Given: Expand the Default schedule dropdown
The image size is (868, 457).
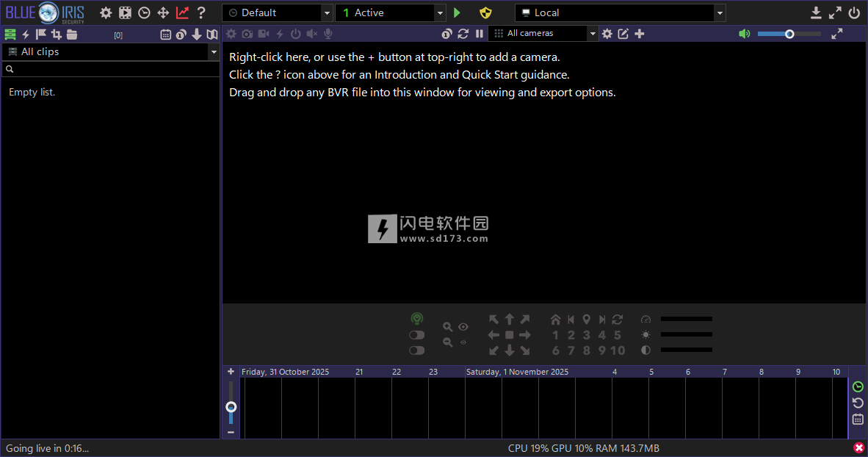Looking at the screenshot, I should pyautogui.click(x=327, y=12).
